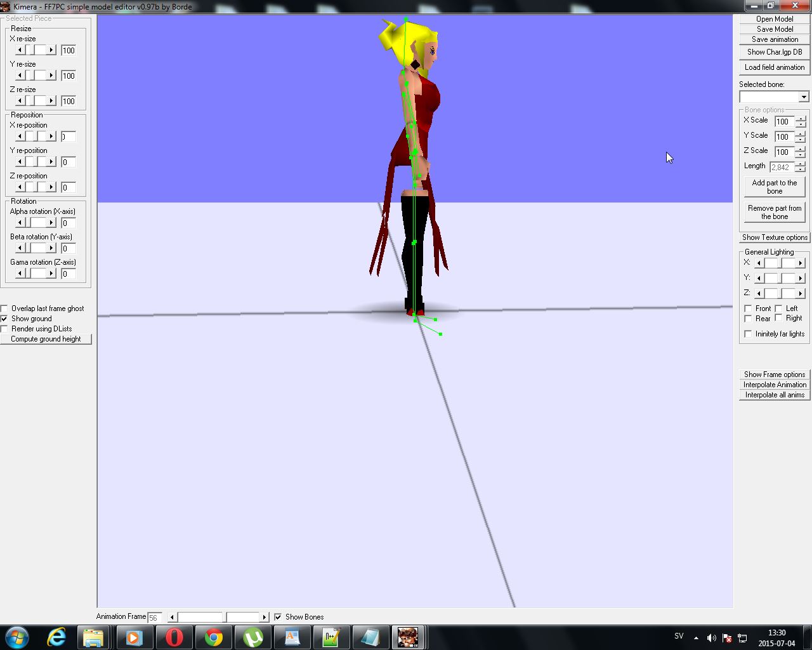The height and width of the screenshot is (650, 812).
Task: Decrease lighting Y with left arrow
Action: tap(759, 278)
